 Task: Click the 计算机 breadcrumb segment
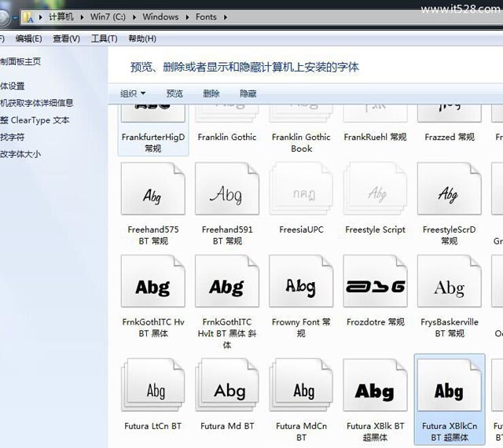pyautogui.click(x=61, y=17)
